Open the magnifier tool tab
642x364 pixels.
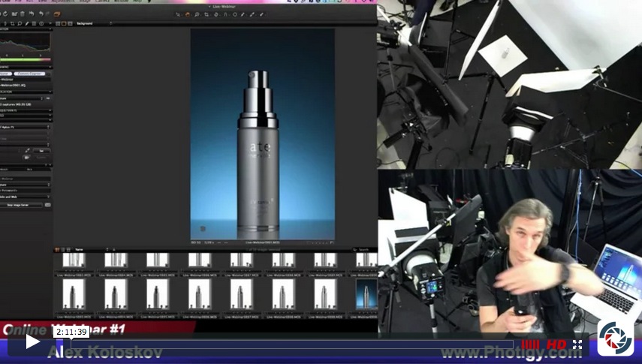pyautogui.click(x=20, y=24)
